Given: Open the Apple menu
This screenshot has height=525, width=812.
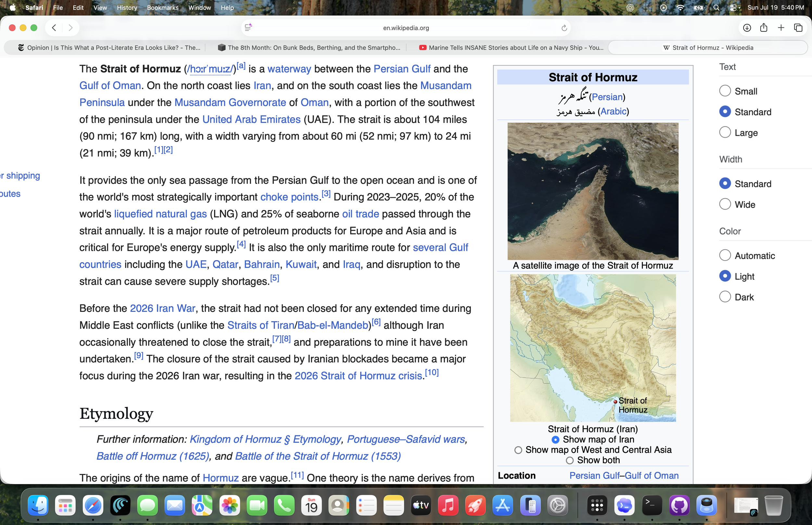Looking at the screenshot, I should click(x=13, y=7).
